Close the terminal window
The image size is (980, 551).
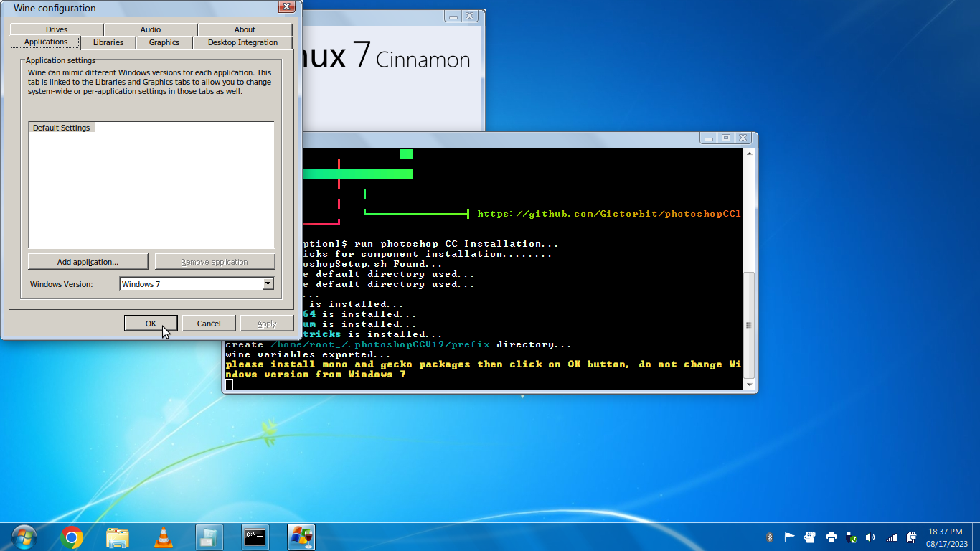(x=743, y=138)
